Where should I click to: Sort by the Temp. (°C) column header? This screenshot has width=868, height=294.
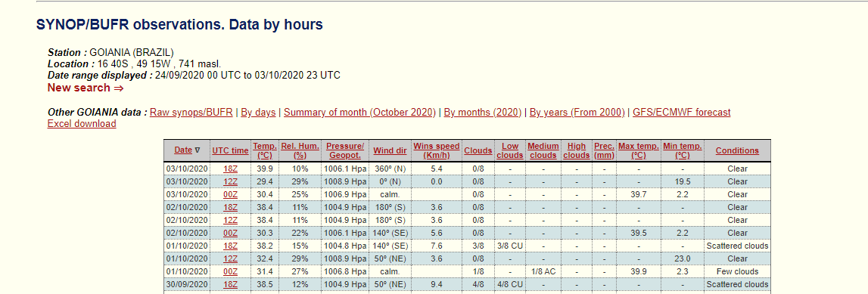tap(265, 150)
